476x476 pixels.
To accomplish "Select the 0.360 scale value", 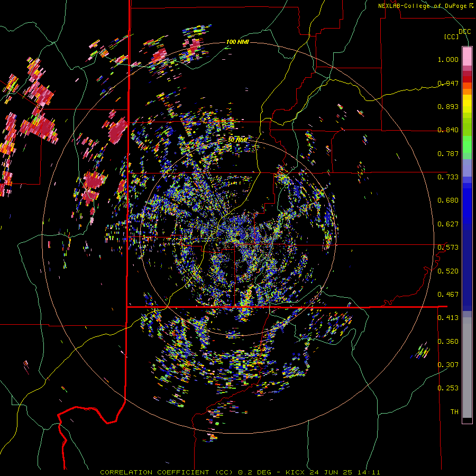I will [x=448, y=342].
